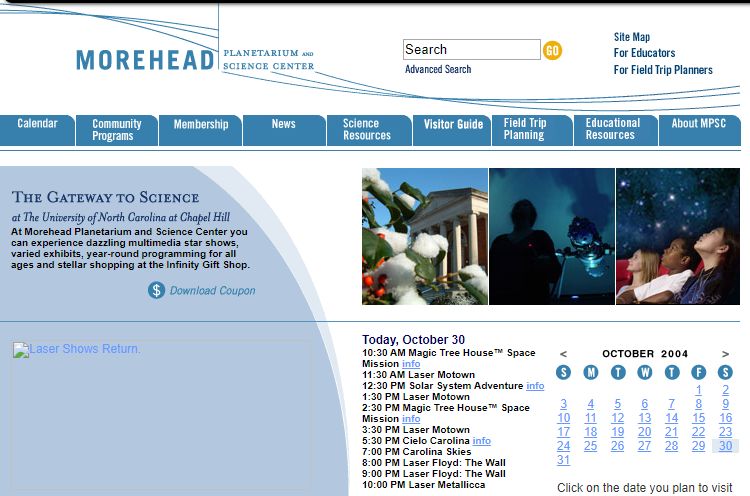Open the Community Programs tab
The width and height of the screenshot is (750, 496).
(x=117, y=130)
